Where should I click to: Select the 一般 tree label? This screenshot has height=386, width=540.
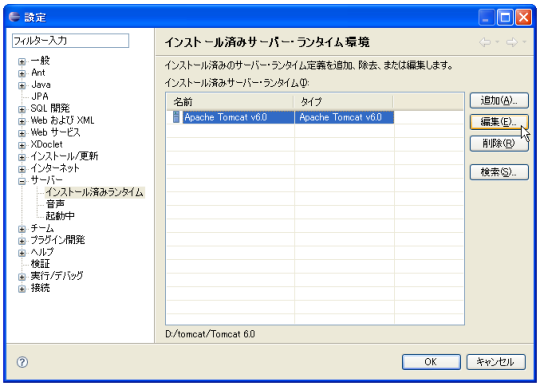click(x=40, y=61)
